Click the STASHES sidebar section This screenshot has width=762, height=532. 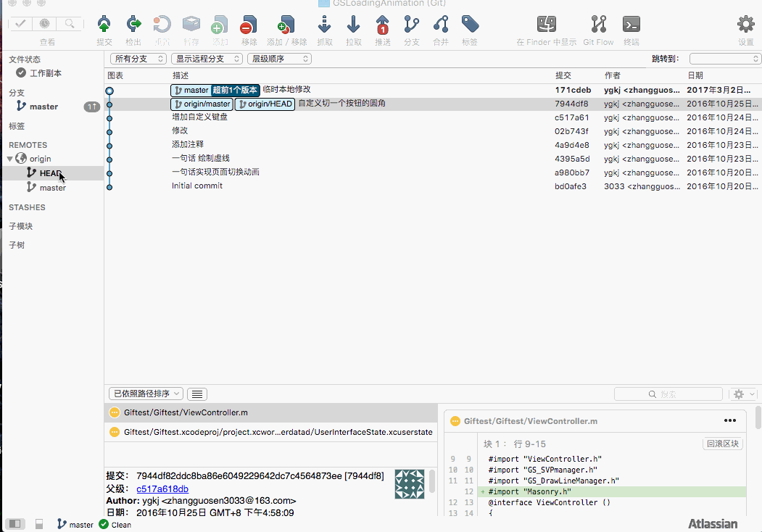tap(28, 207)
